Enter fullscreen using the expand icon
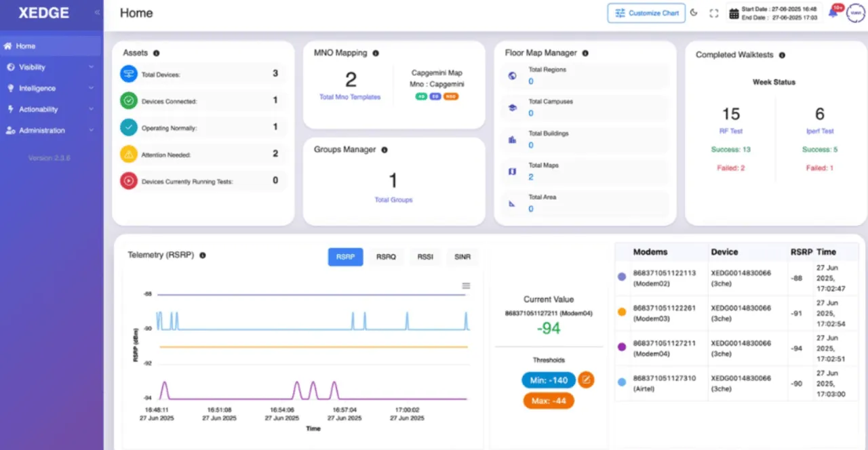 (713, 13)
